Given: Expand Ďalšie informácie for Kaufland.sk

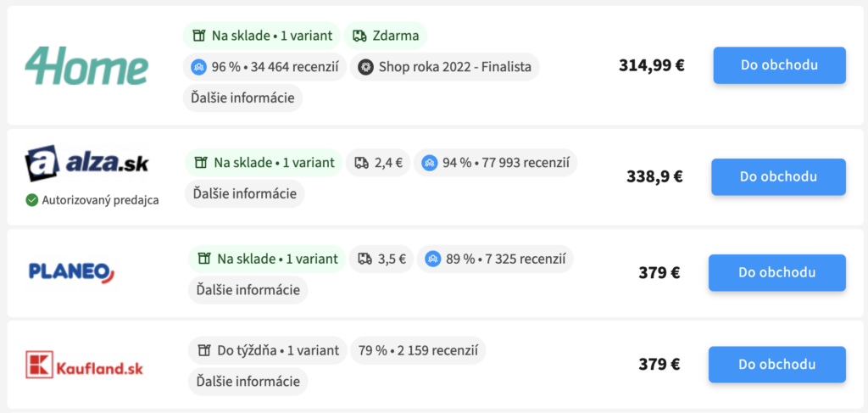Looking at the screenshot, I should (248, 382).
